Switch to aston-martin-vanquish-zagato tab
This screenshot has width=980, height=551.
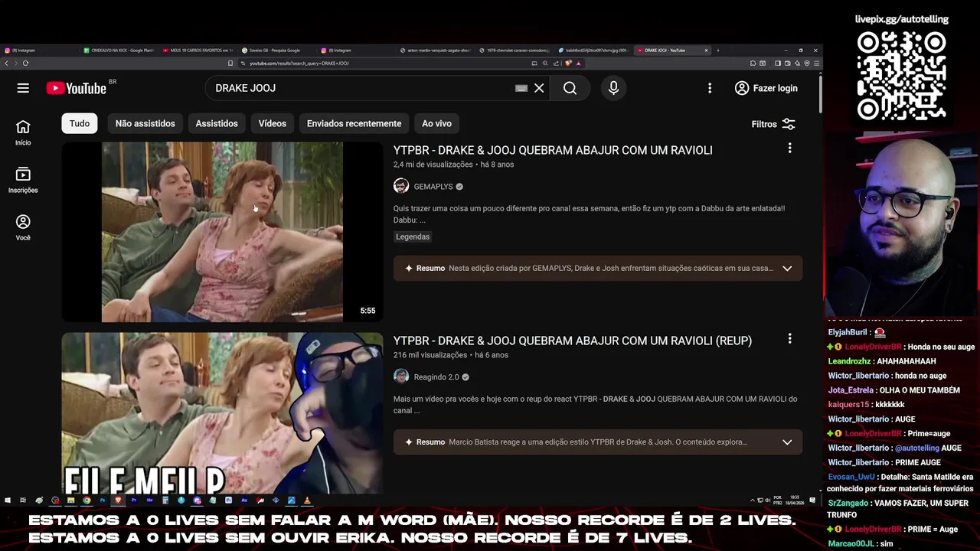434,51
